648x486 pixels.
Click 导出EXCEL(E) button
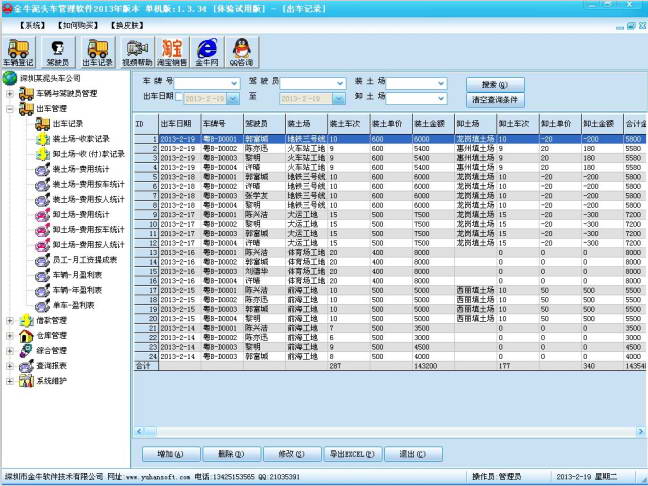(353, 454)
